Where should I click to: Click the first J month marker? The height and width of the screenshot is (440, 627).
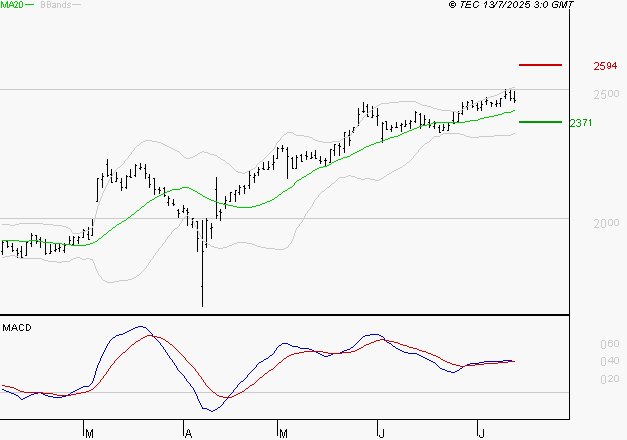pos(382,434)
